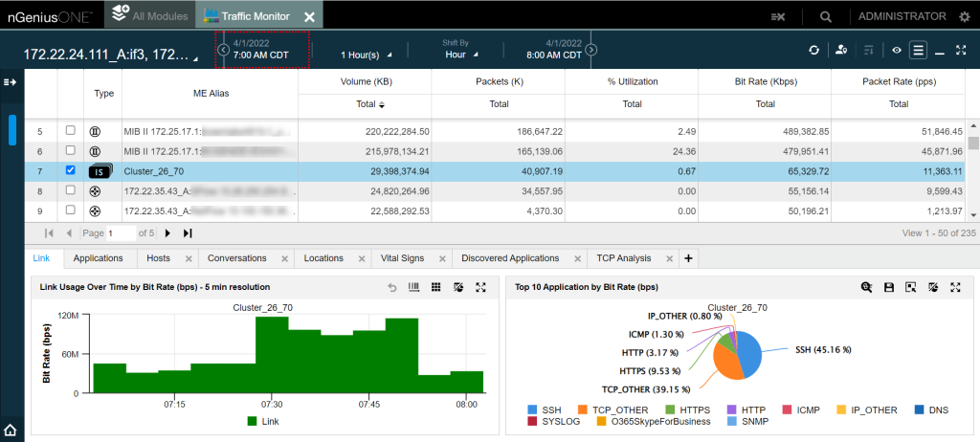Go to the home icon in sidebar

(11, 431)
